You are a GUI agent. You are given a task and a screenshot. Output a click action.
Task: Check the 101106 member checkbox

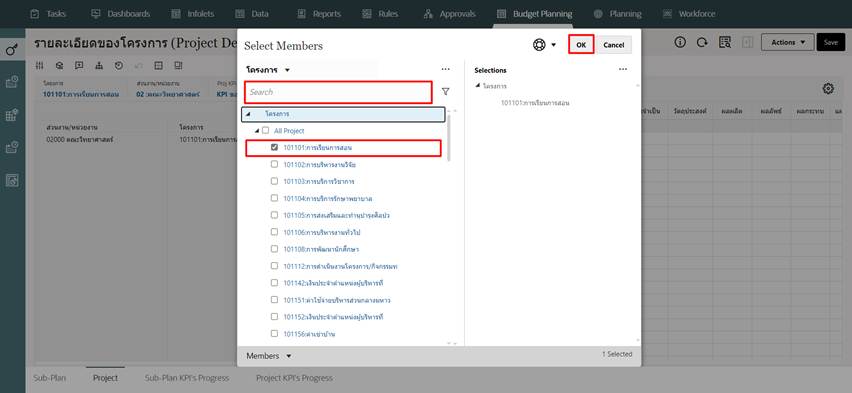coord(274,232)
